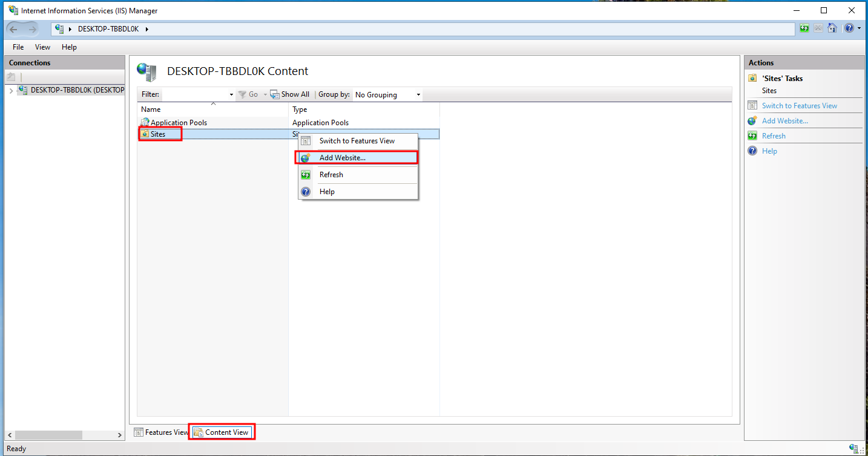This screenshot has width=868, height=456.
Task: Click the Application Pools icon in list
Action: pos(145,123)
